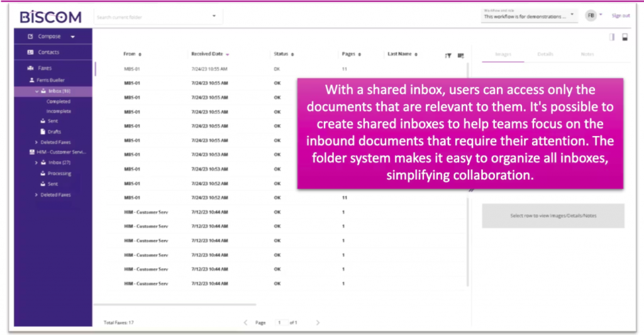This screenshot has height=335, width=644.
Task: Switch to the Notes tab
Action: point(587,54)
